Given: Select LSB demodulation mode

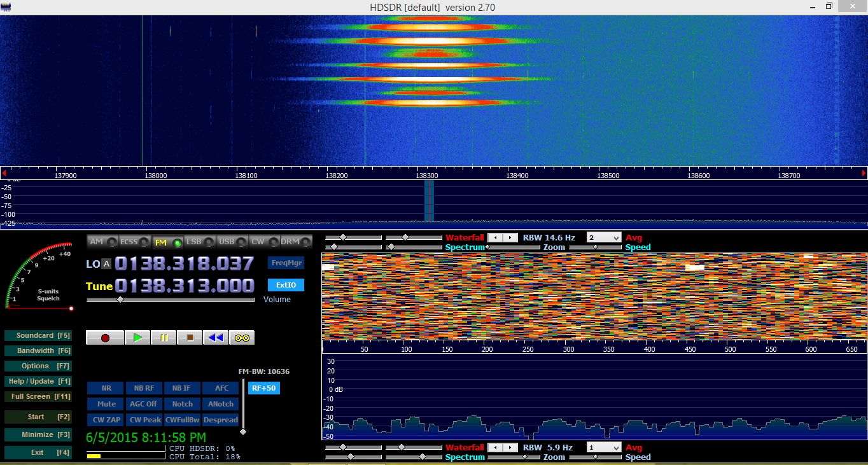Looking at the screenshot, I should tap(200, 242).
